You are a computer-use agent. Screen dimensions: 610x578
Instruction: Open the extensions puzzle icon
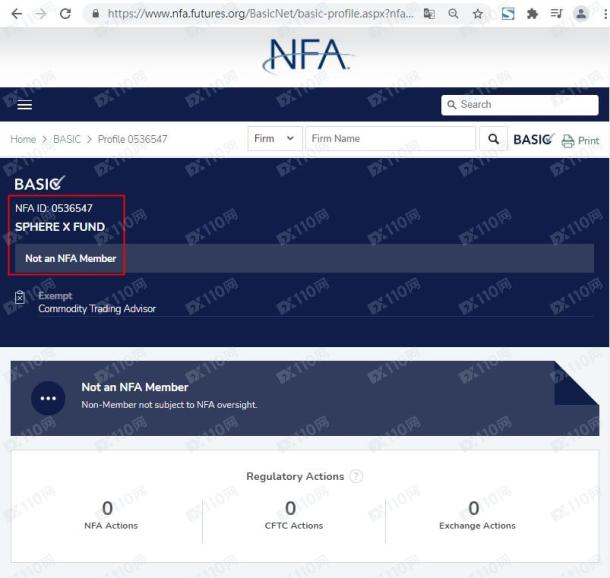(x=532, y=14)
